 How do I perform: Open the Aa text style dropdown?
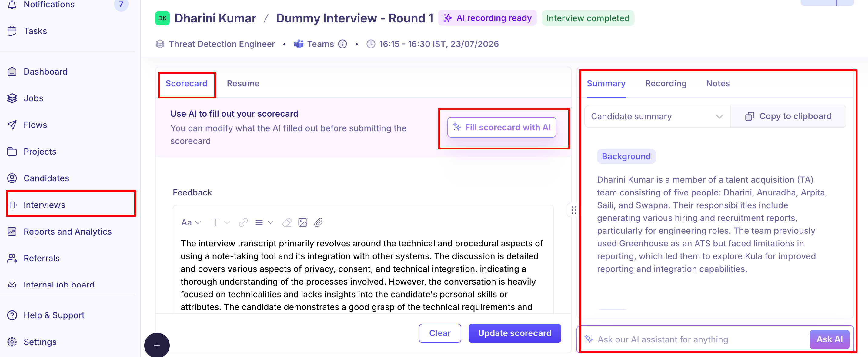pos(191,222)
